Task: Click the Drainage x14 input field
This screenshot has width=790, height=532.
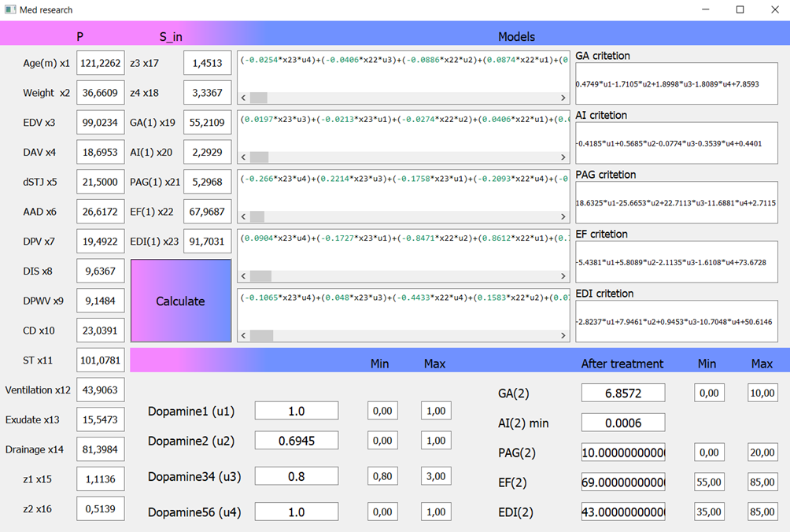Action: (x=100, y=448)
